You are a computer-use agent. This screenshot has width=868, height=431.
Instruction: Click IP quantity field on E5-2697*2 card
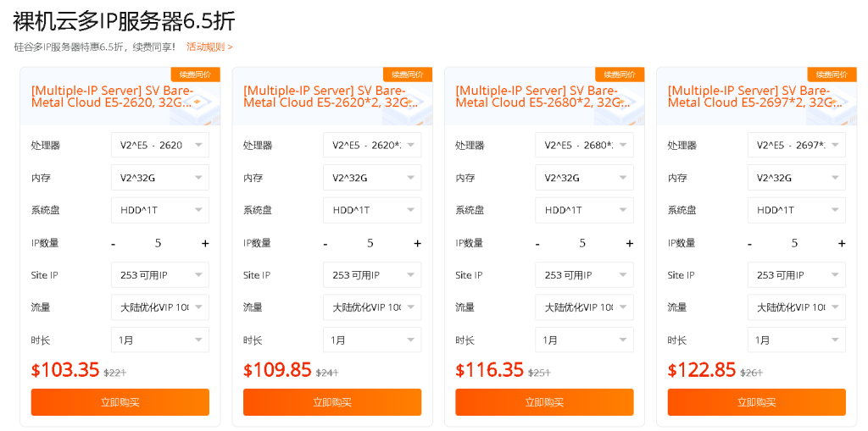(794, 244)
